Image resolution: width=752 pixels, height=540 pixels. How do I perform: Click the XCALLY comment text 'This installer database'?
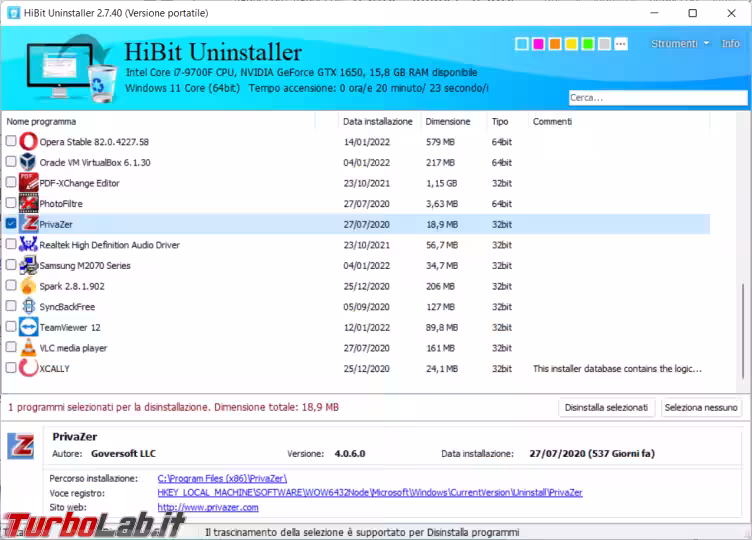(x=617, y=369)
